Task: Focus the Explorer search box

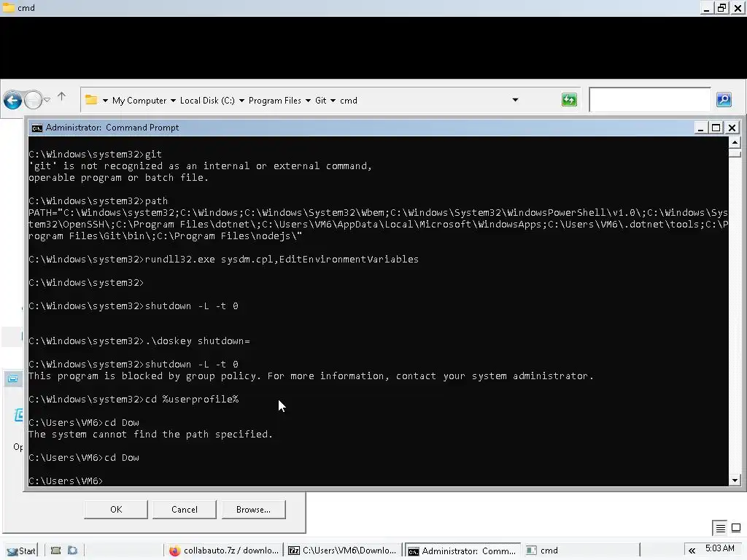Action: (650, 100)
